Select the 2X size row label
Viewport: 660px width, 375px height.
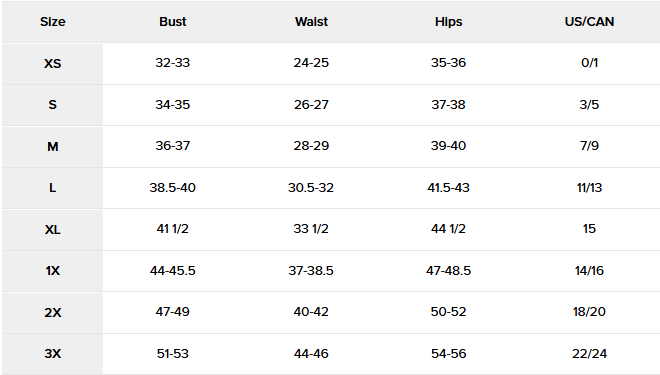[x=53, y=313]
